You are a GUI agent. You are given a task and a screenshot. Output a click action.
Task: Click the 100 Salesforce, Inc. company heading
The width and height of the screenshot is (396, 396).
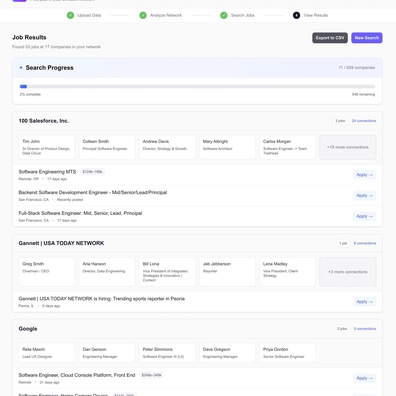(44, 121)
